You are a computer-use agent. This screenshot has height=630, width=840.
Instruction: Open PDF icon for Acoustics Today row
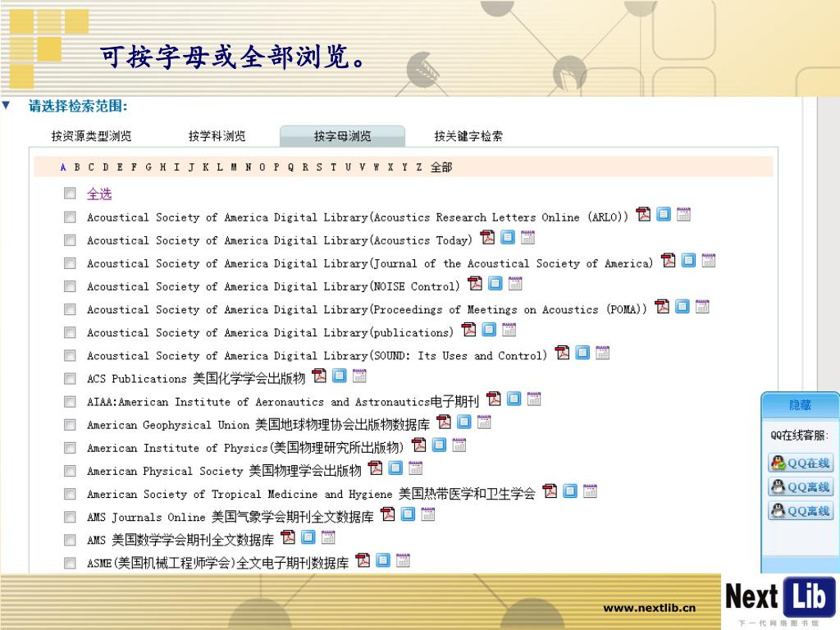[487, 237]
